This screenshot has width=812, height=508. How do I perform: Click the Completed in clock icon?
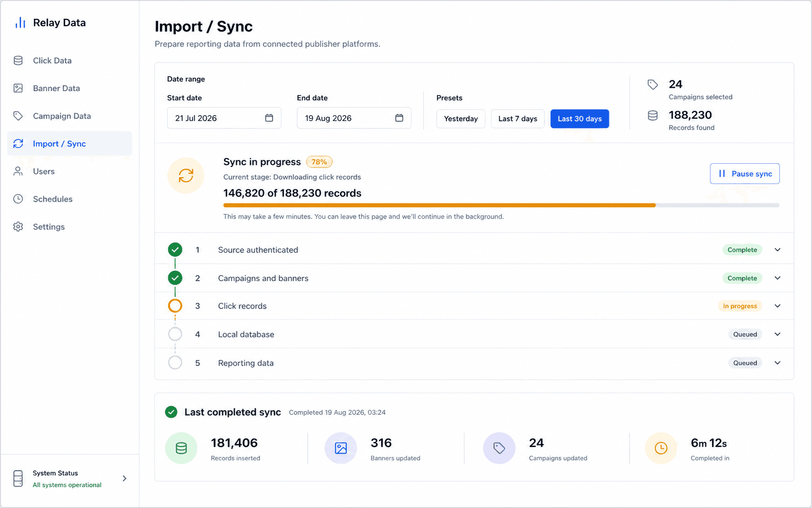tap(661, 448)
